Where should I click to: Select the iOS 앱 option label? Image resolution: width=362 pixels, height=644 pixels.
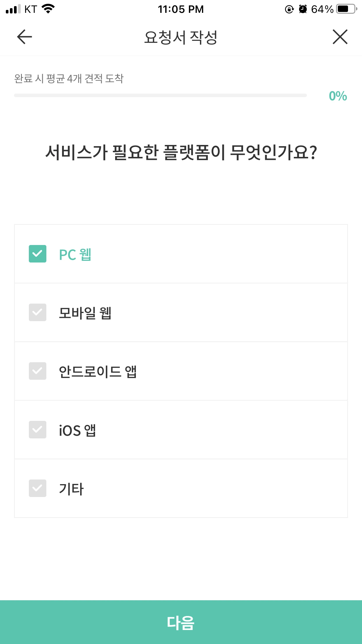point(78,430)
